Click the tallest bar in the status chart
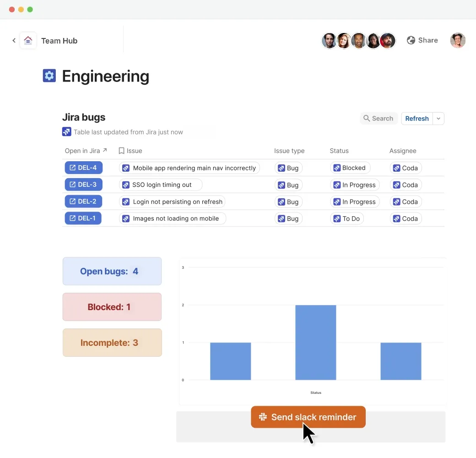Screen dimensions: 476x458 [x=315, y=342]
